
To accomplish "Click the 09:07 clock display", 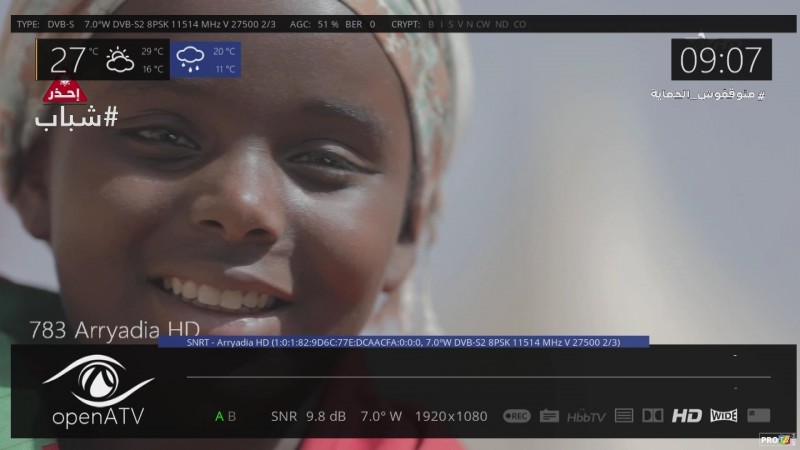I will (720, 60).
